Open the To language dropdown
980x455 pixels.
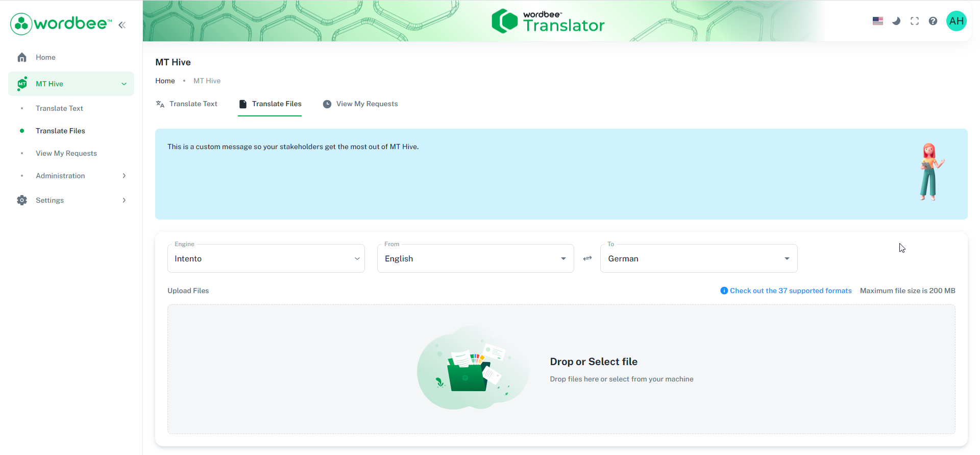tap(698, 258)
